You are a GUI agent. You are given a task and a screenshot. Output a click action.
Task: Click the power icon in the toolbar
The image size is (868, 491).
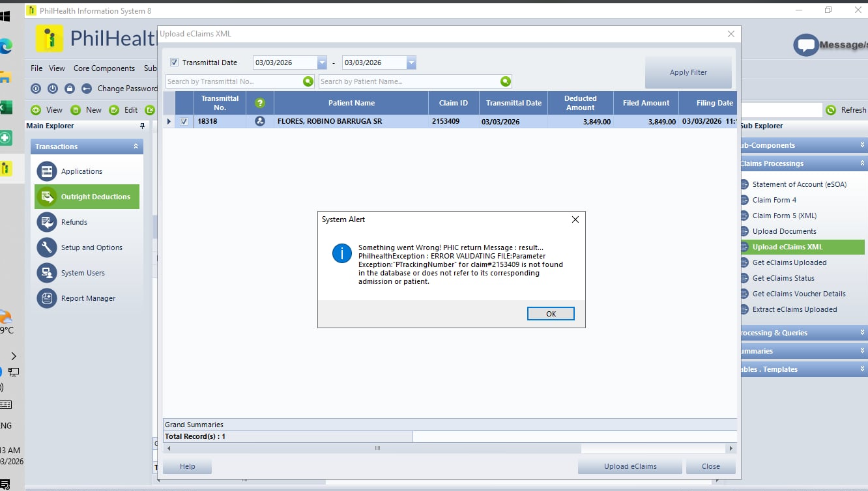pos(53,89)
